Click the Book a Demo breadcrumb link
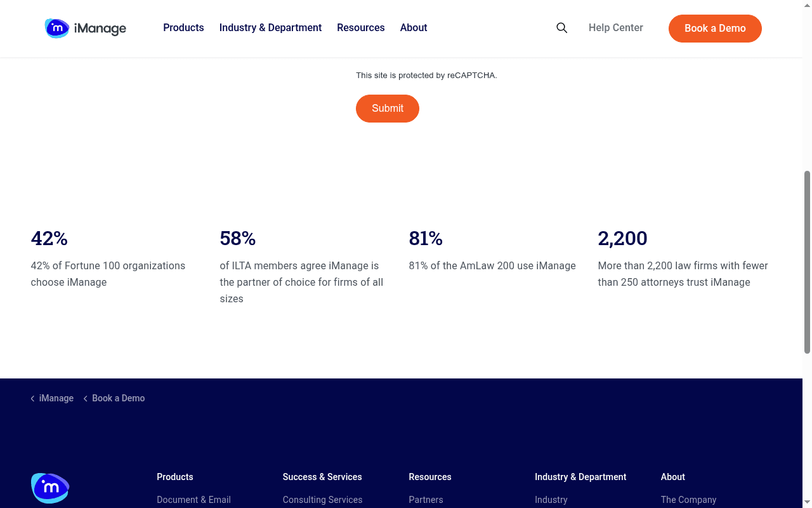 point(119,398)
